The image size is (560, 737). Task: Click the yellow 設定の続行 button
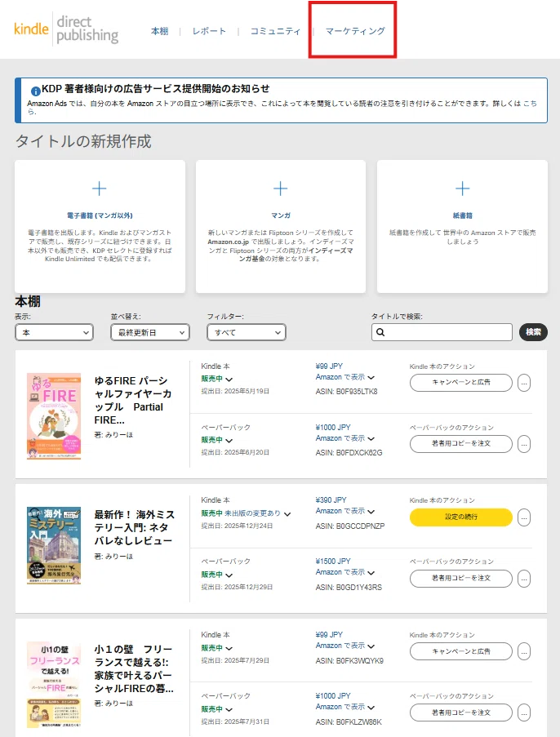click(460, 517)
